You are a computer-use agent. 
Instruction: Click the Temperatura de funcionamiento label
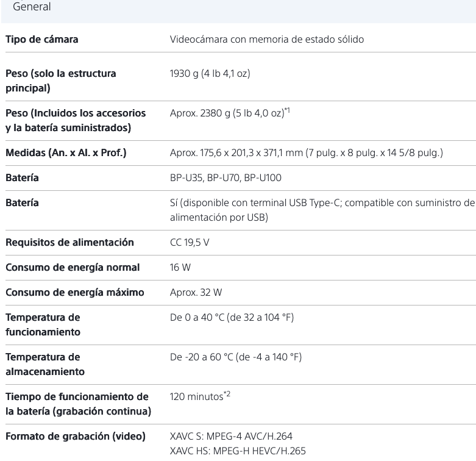pyautogui.click(x=43, y=323)
